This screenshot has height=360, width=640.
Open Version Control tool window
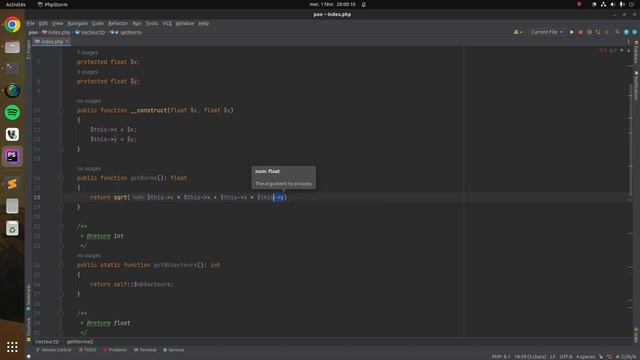pyautogui.click(x=53, y=350)
